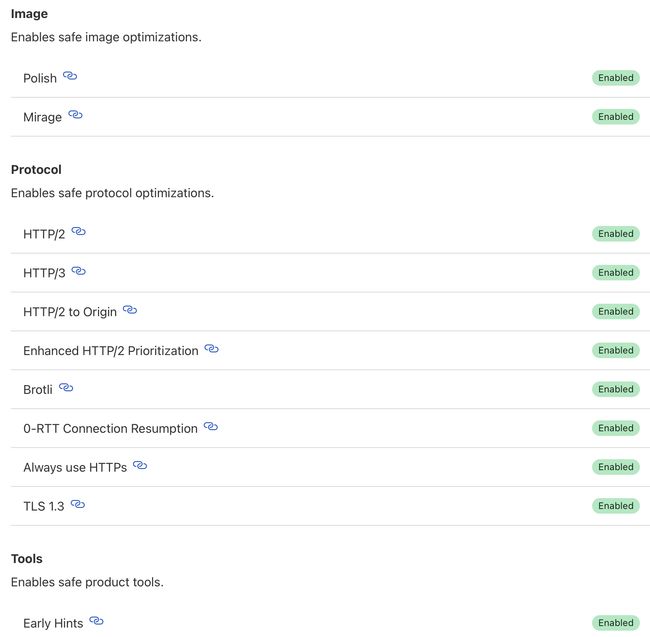This screenshot has height=637, width=650.
Task: Click the TLS 1.3 link icon
Action: click(78, 504)
